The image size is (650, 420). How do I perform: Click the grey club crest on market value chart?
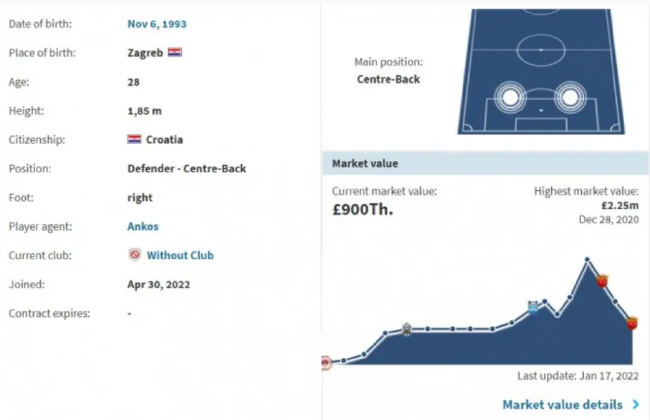click(x=407, y=329)
